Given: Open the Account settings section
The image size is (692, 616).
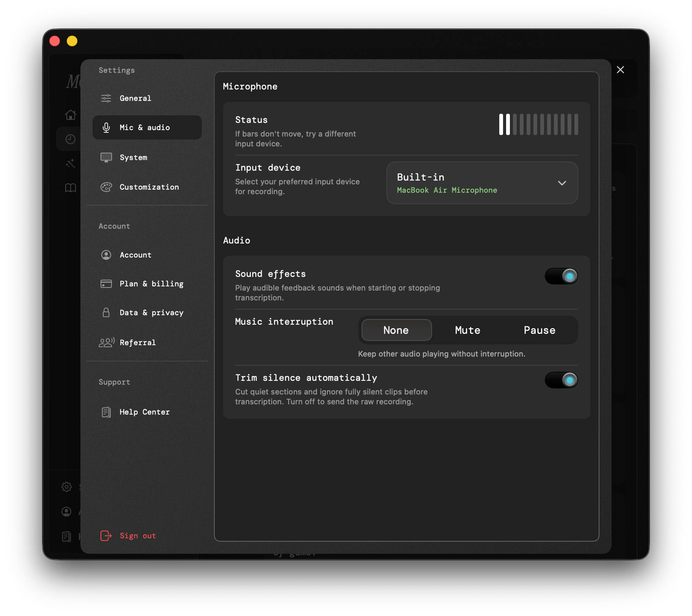Looking at the screenshot, I should 135,255.
